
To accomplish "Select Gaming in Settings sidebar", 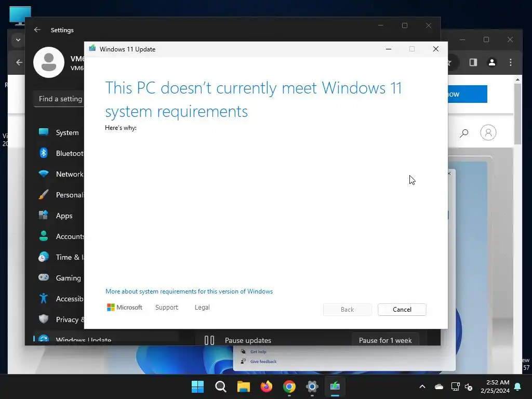I will [x=59, y=278].
